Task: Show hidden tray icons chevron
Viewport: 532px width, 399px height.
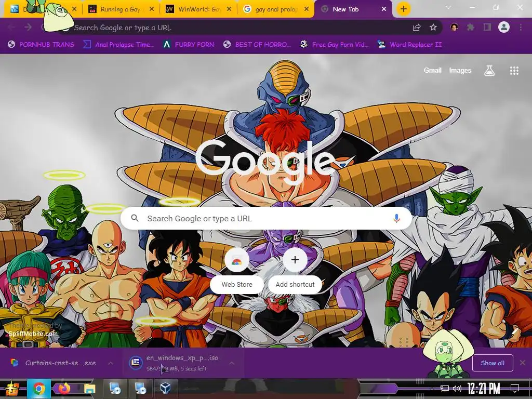Action: 432,389
